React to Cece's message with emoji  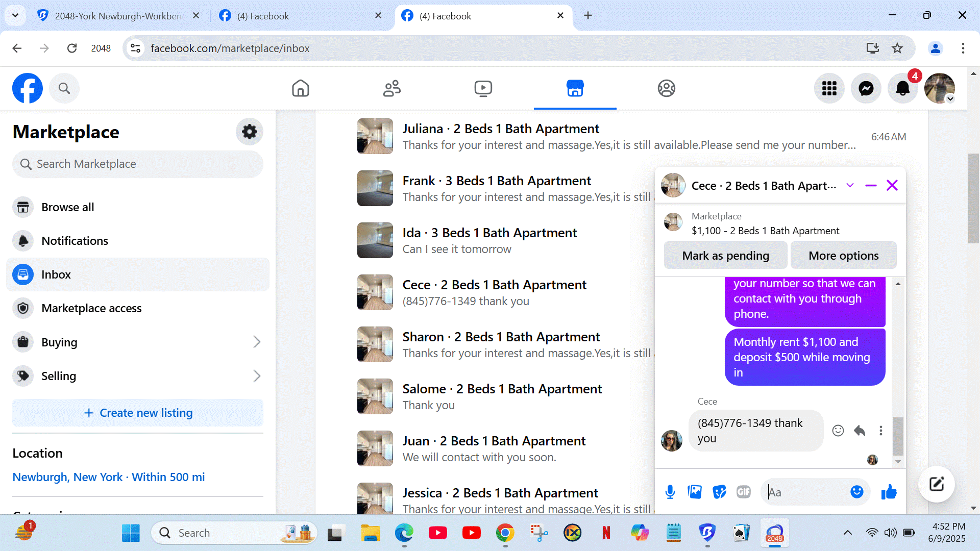(838, 431)
